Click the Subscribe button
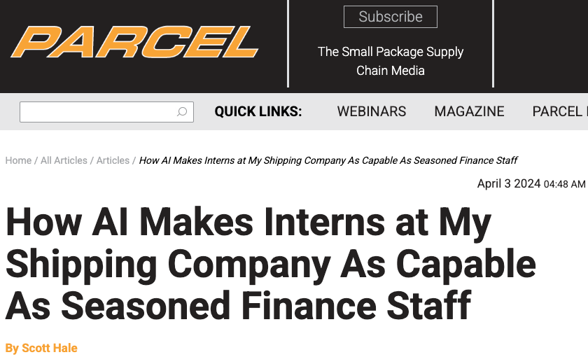 coord(391,17)
